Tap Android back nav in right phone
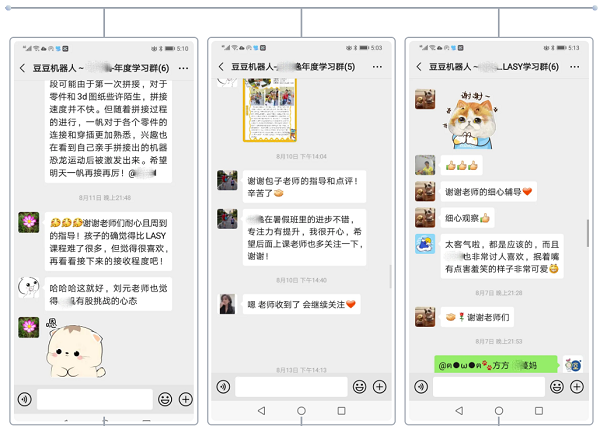600x426 pixels. pyautogui.click(x=459, y=411)
